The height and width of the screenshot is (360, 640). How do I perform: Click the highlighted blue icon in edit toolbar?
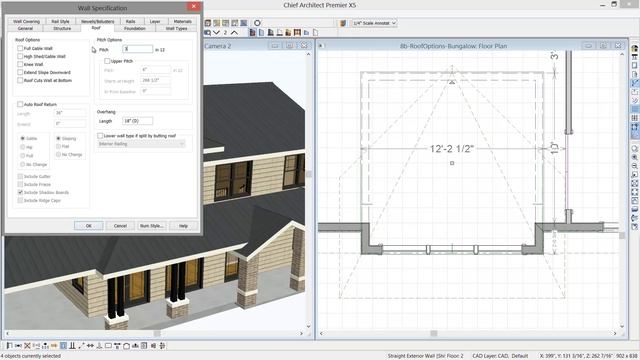click(63, 346)
